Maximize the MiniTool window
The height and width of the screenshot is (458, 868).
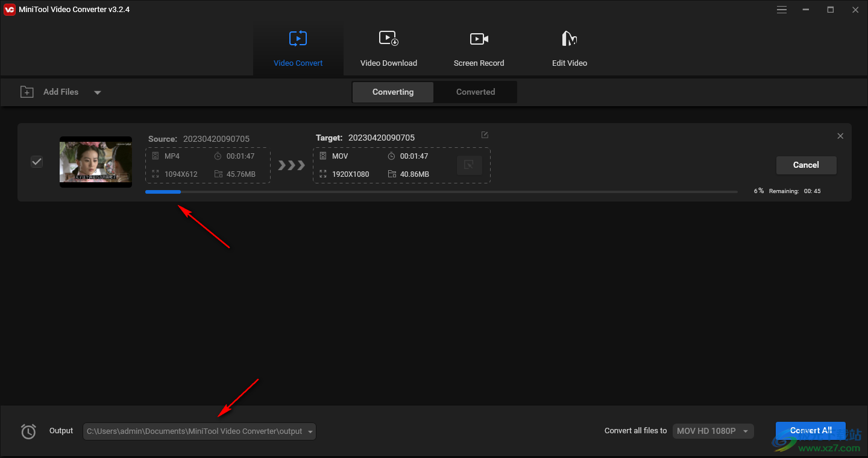click(831, 10)
